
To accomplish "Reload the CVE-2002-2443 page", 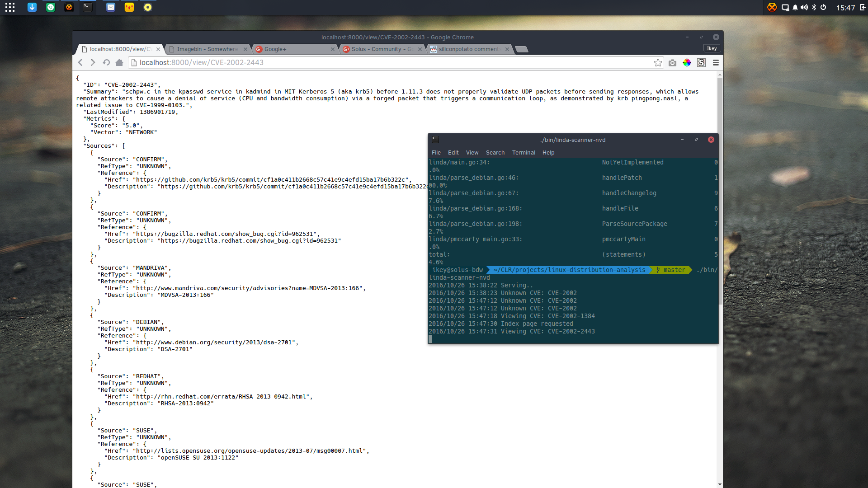I will [x=106, y=62].
